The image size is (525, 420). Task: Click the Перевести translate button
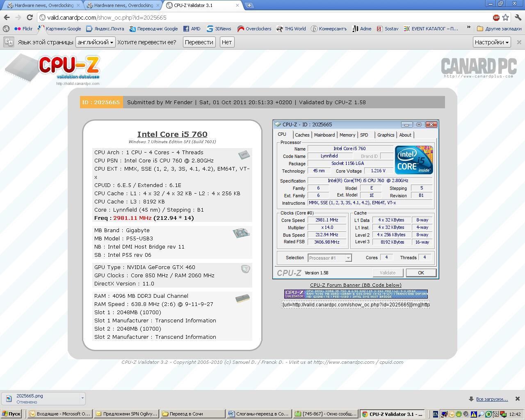(x=199, y=42)
